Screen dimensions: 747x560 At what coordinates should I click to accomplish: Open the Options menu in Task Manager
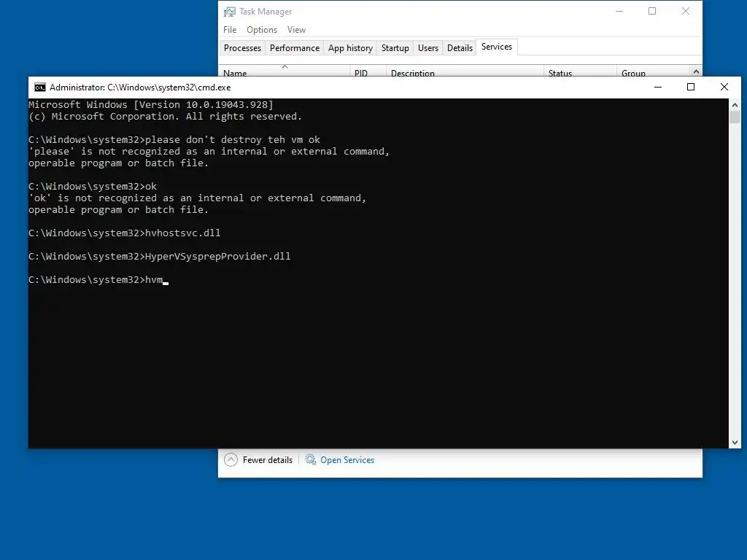tap(262, 29)
